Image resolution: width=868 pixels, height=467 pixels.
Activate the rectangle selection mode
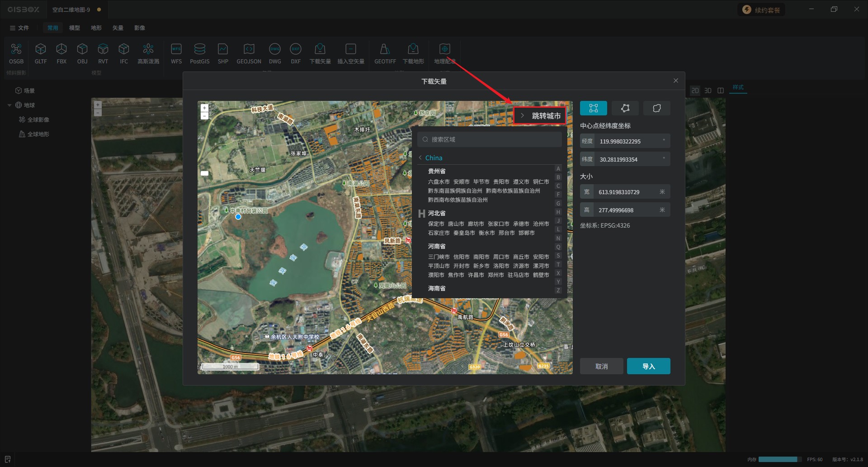click(x=594, y=108)
